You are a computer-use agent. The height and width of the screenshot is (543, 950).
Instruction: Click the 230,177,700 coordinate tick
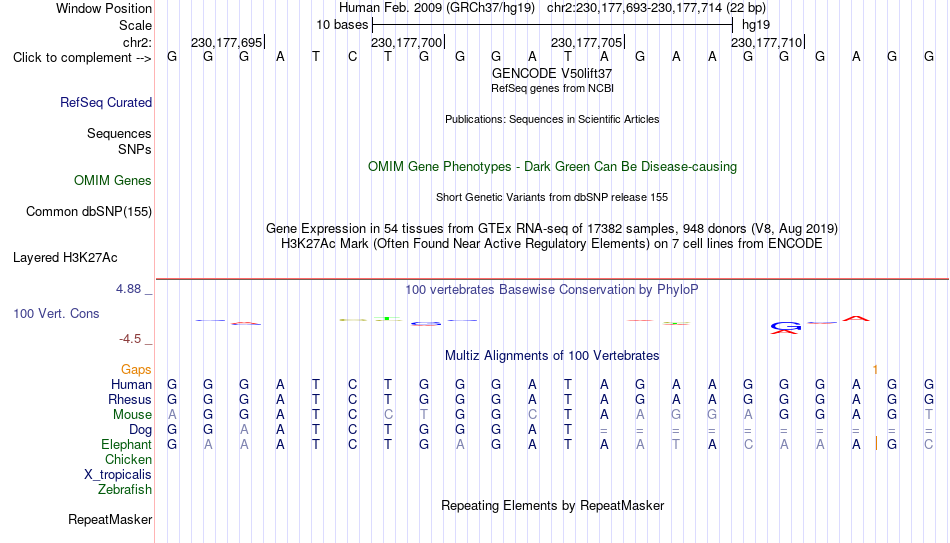tap(407, 42)
